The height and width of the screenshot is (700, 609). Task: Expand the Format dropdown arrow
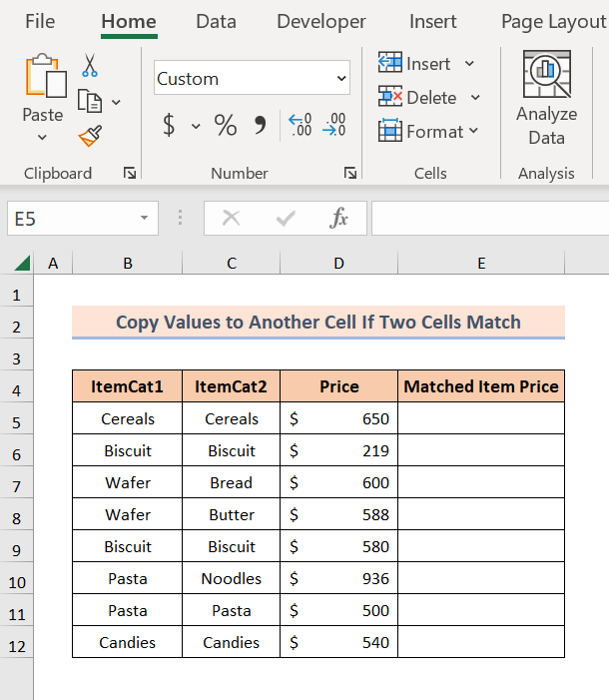(473, 131)
